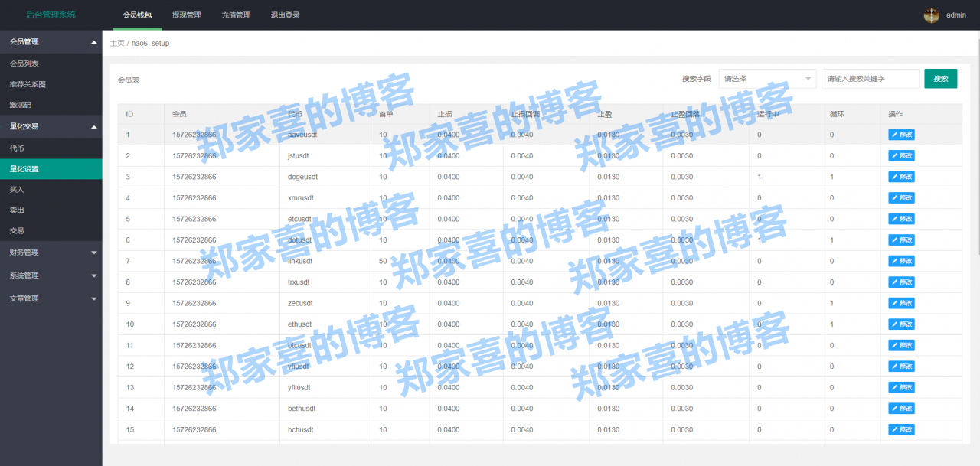980x466 pixels.
Task: Open 会员列表 in the sidebar
Action: 51,64
